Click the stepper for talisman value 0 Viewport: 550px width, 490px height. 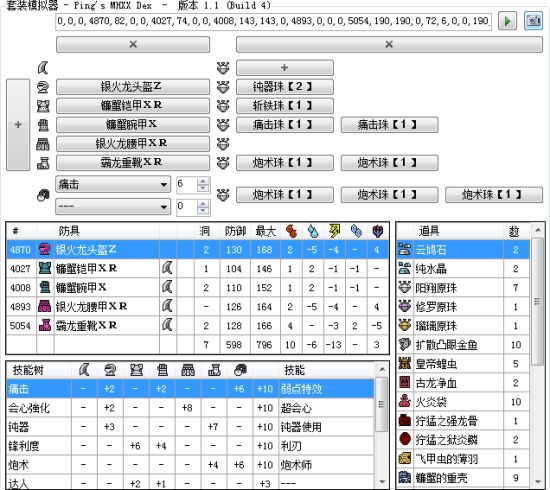(203, 206)
